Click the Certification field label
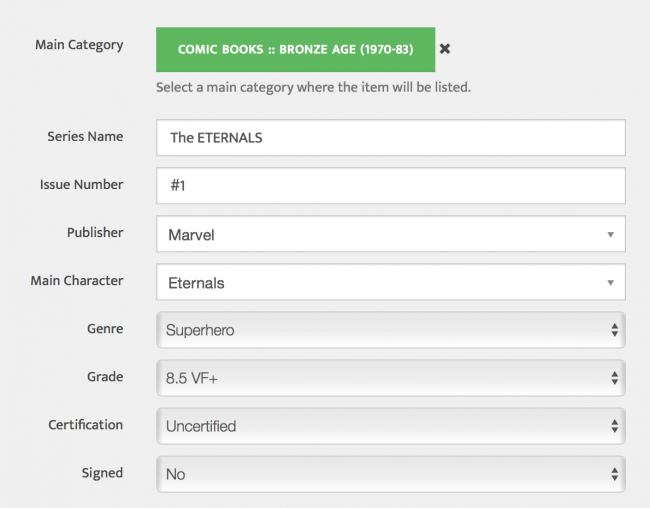650x508 pixels. (85, 425)
